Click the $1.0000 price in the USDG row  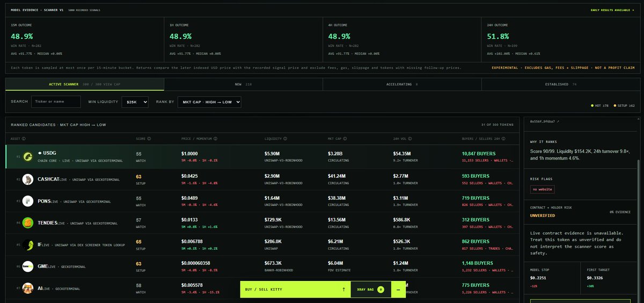(x=189, y=154)
